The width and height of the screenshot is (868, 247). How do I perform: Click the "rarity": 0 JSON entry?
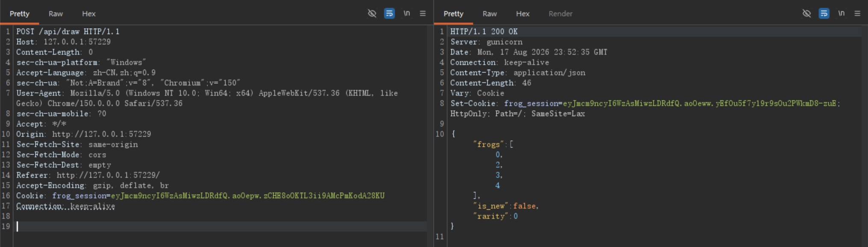click(495, 216)
